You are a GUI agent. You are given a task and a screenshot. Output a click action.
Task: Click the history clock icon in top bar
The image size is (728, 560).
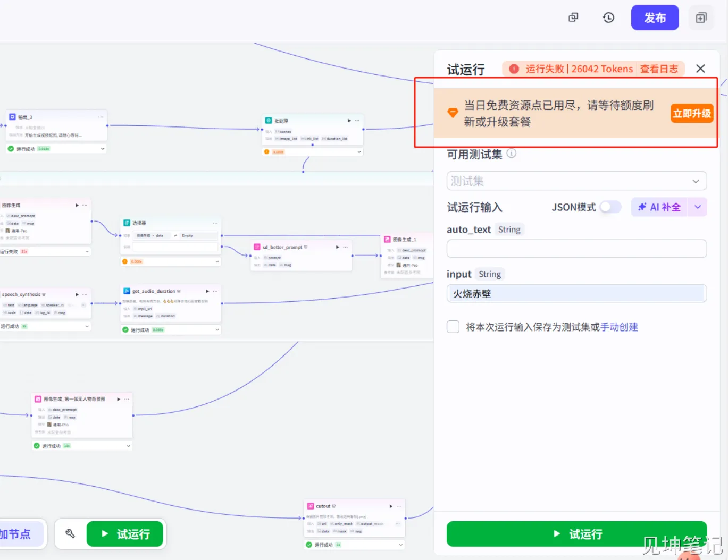tap(608, 18)
